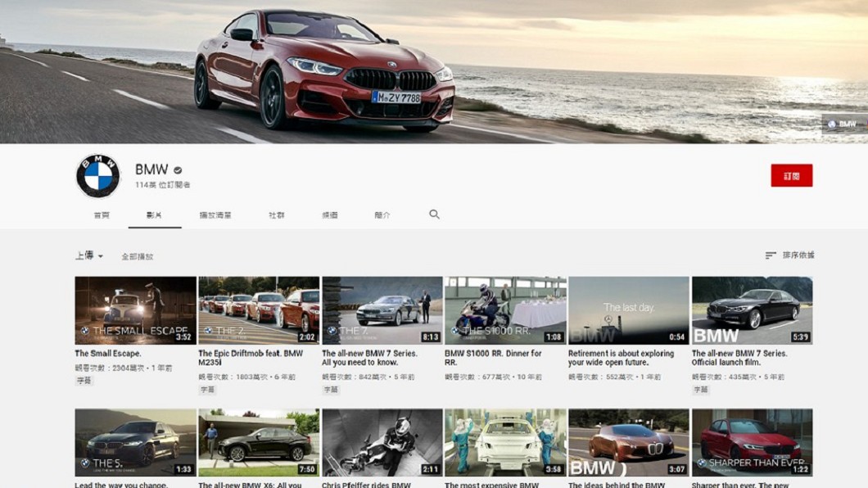Click the BMW channel name text
868x488 pixels.
pos(151,169)
